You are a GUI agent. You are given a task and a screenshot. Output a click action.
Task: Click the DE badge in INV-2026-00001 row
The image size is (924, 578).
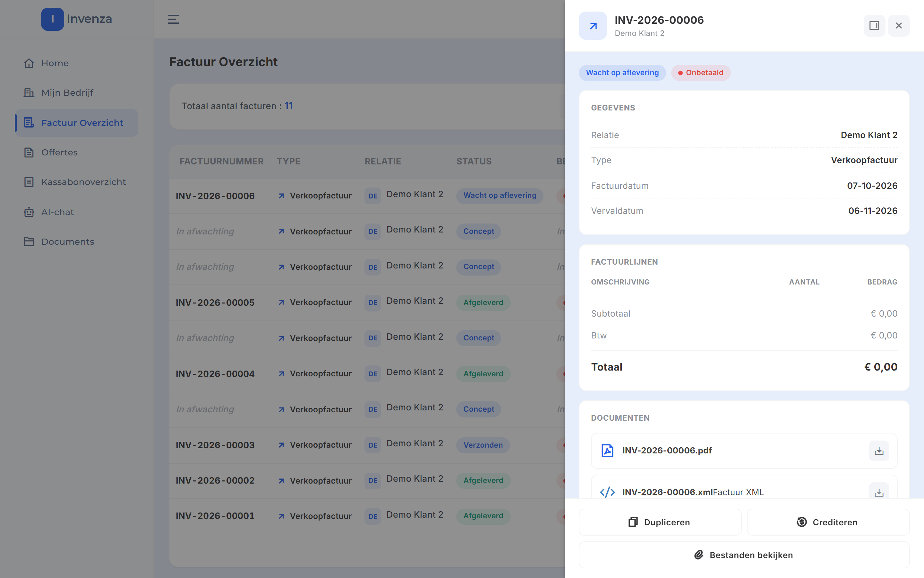(373, 516)
